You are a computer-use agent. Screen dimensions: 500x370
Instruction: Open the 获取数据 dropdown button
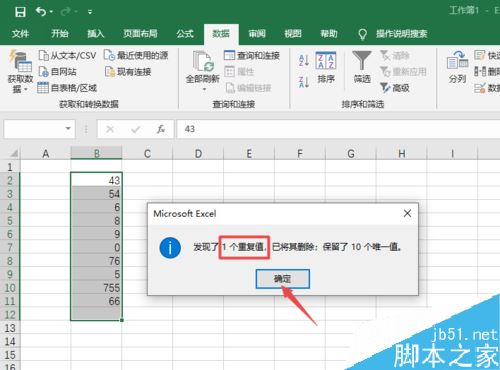point(20,71)
